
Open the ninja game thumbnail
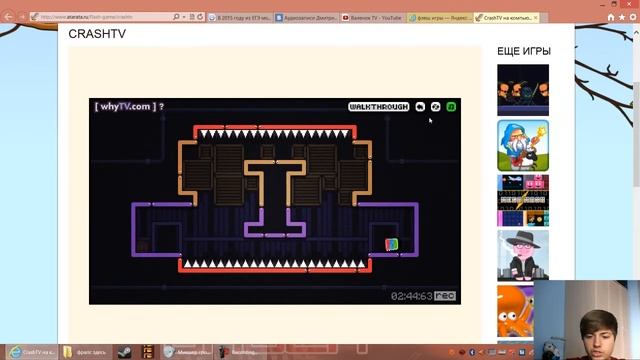pos(523,90)
